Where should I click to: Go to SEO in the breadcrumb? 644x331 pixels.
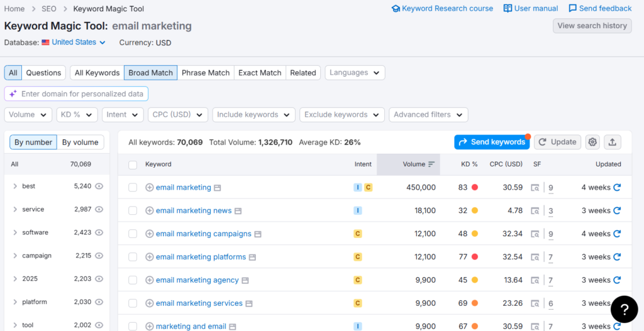(x=48, y=9)
